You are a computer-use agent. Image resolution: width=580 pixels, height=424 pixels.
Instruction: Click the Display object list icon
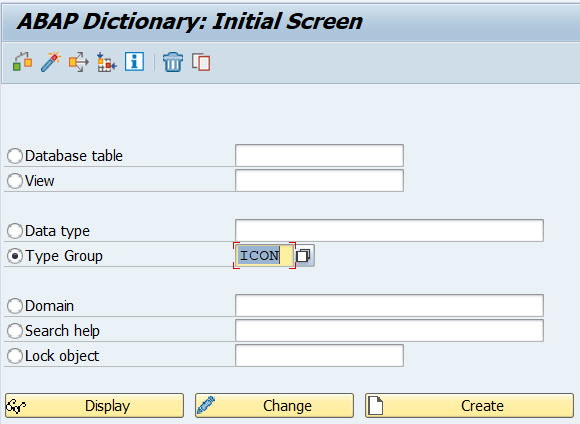coord(107,62)
